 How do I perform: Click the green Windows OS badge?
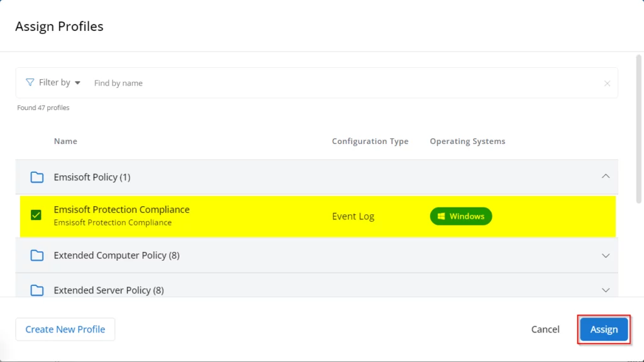click(x=460, y=216)
